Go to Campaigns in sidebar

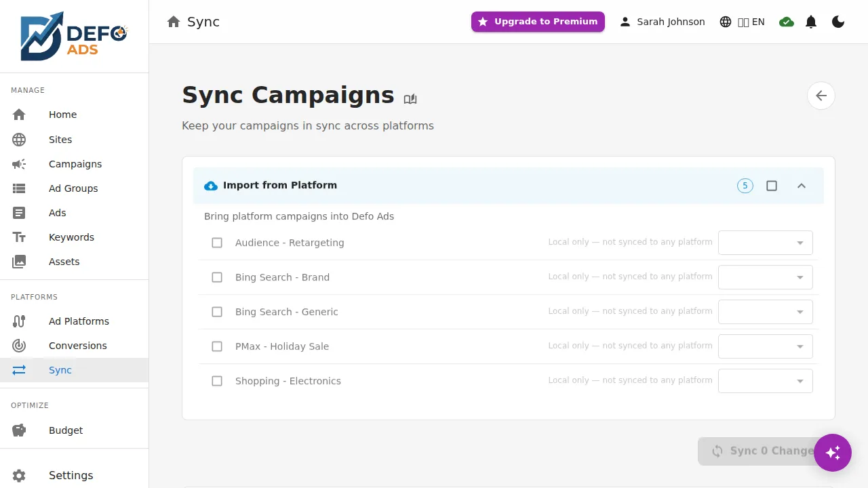pos(75,164)
